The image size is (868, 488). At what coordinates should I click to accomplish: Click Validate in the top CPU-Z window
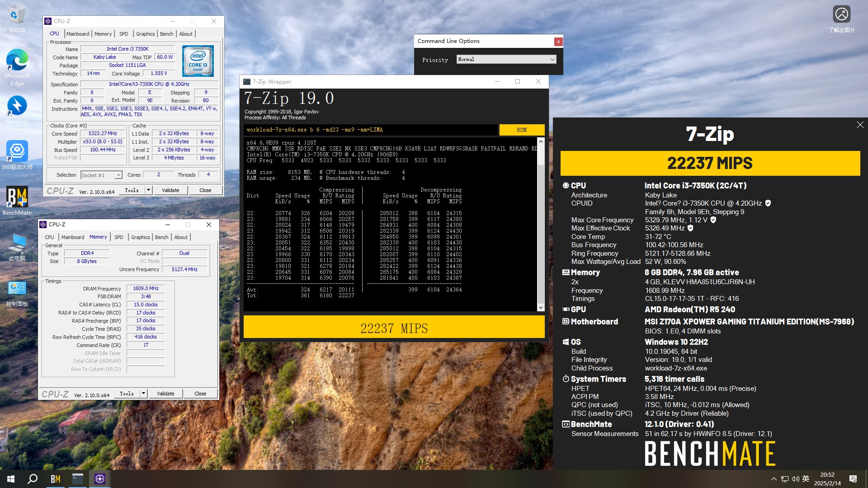point(170,190)
